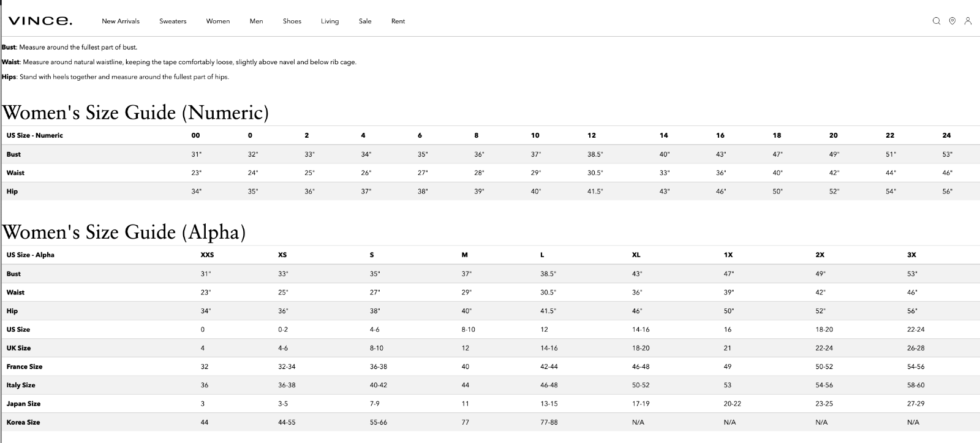Open the Sale menu
This screenshot has width=980, height=443.
pyautogui.click(x=365, y=21)
